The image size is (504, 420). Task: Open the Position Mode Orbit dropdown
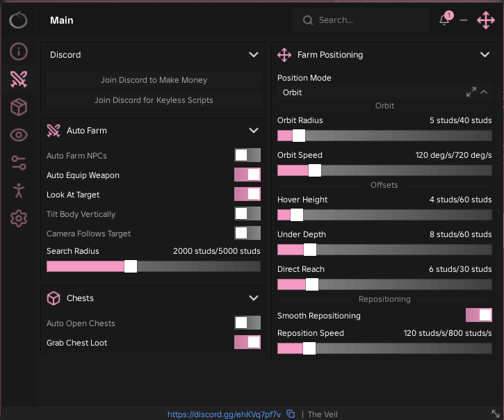click(384, 92)
